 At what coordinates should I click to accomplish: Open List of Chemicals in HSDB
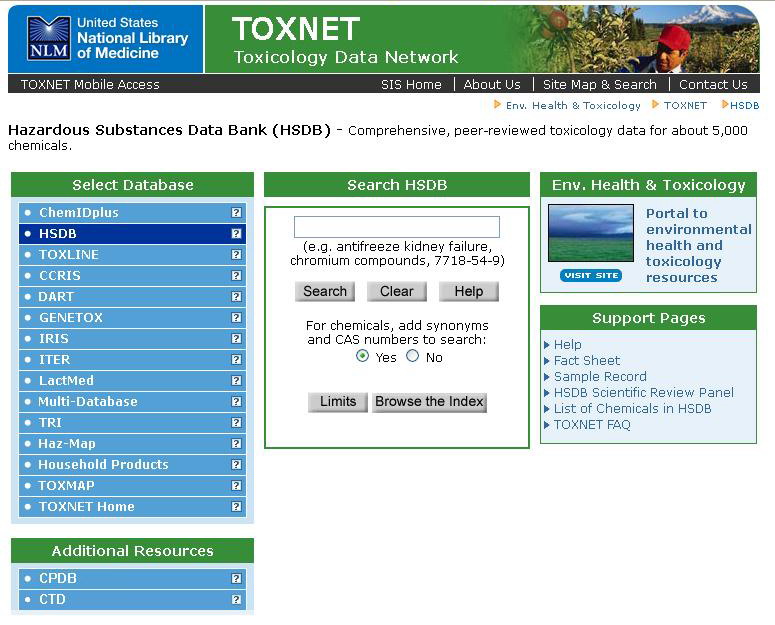coord(632,409)
